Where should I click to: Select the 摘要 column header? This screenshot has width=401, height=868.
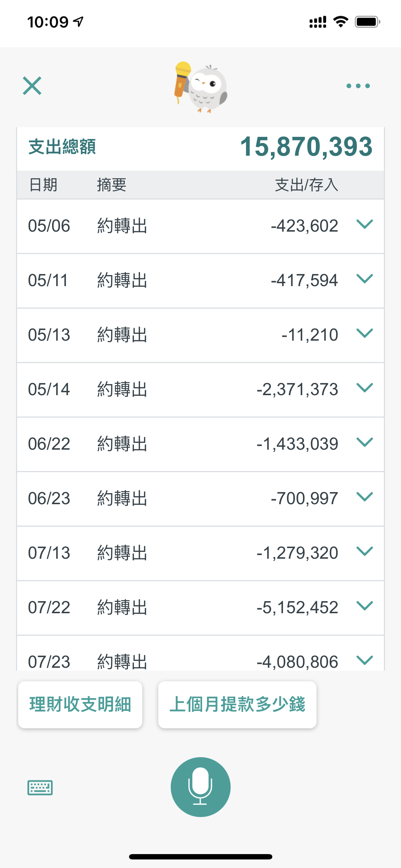(112, 185)
